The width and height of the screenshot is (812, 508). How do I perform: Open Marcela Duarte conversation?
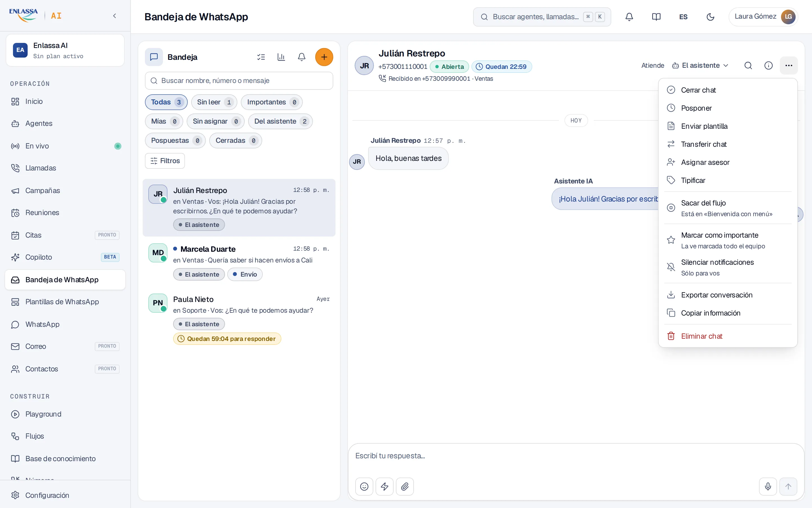[x=239, y=262]
